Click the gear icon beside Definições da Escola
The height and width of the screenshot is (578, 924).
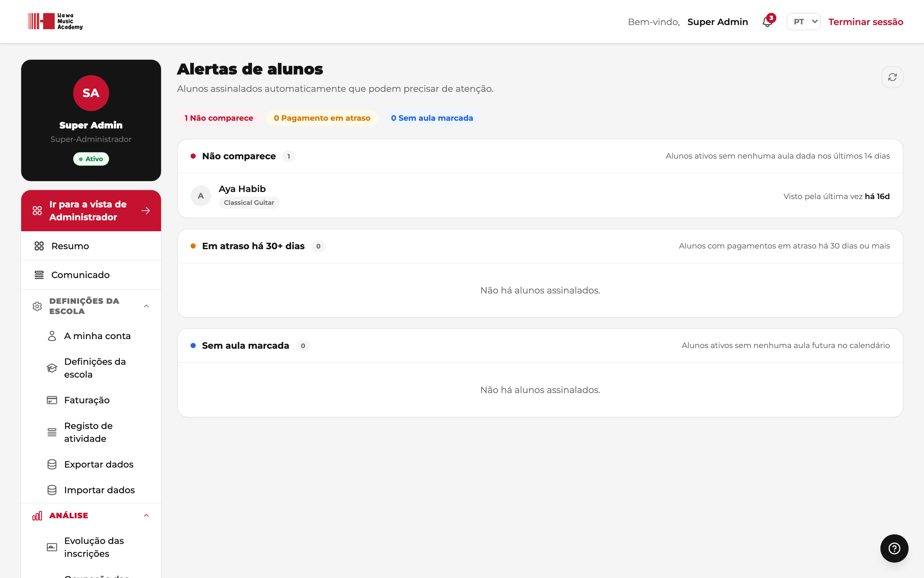(x=37, y=306)
